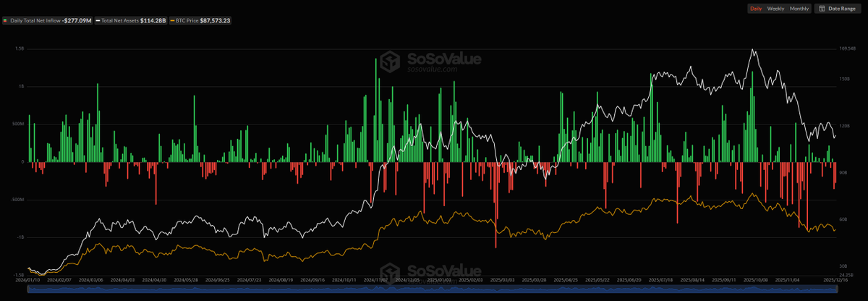Screen dimensions: 868x301
Task: Toggle Total Net Assets line
Action: [x=129, y=20]
